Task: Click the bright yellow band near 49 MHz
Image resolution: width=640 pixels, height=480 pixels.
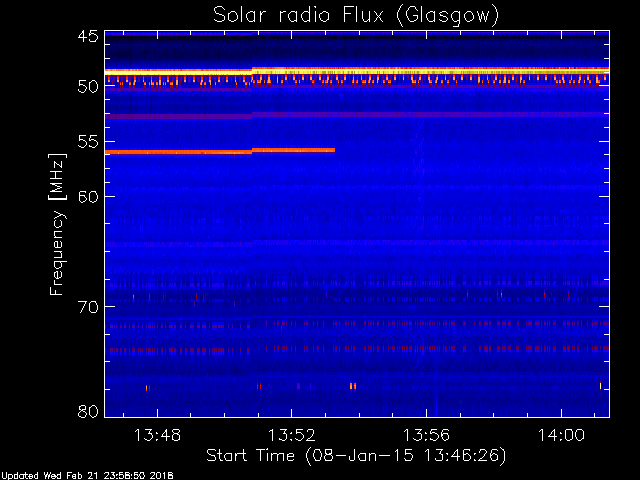Action: point(357,71)
